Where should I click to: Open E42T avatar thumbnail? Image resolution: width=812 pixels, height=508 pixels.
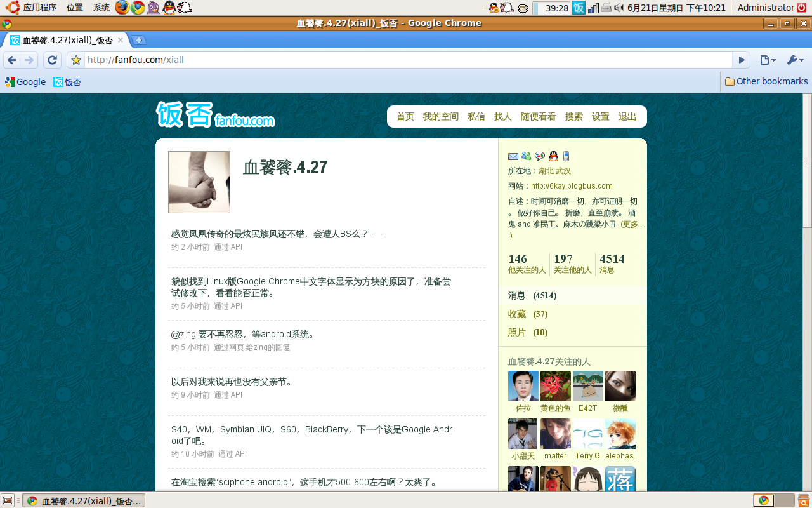(588, 386)
